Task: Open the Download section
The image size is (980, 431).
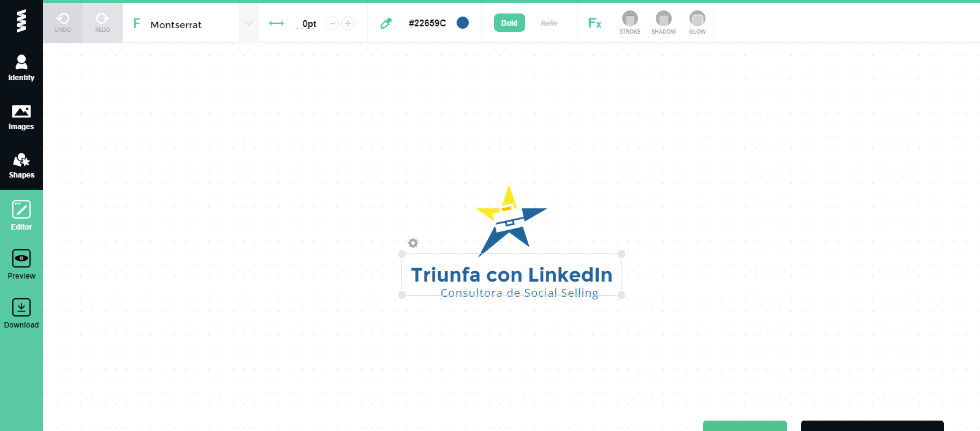Action: click(x=21, y=313)
